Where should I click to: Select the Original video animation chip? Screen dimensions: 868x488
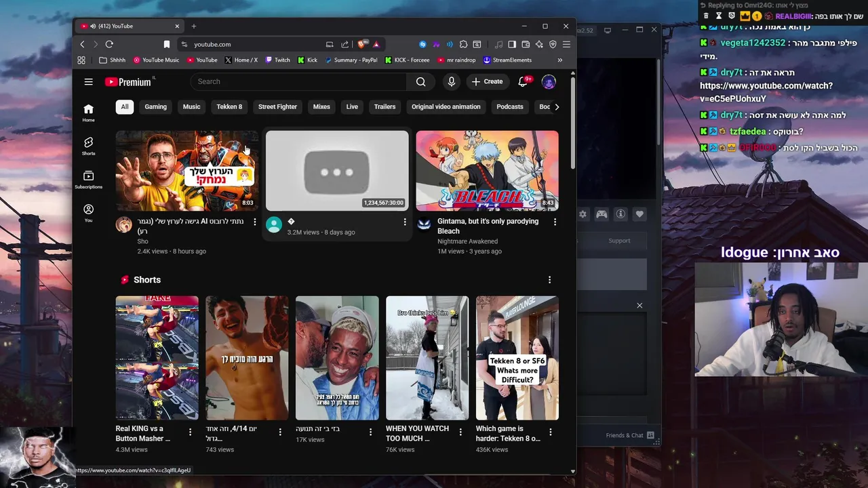point(446,106)
